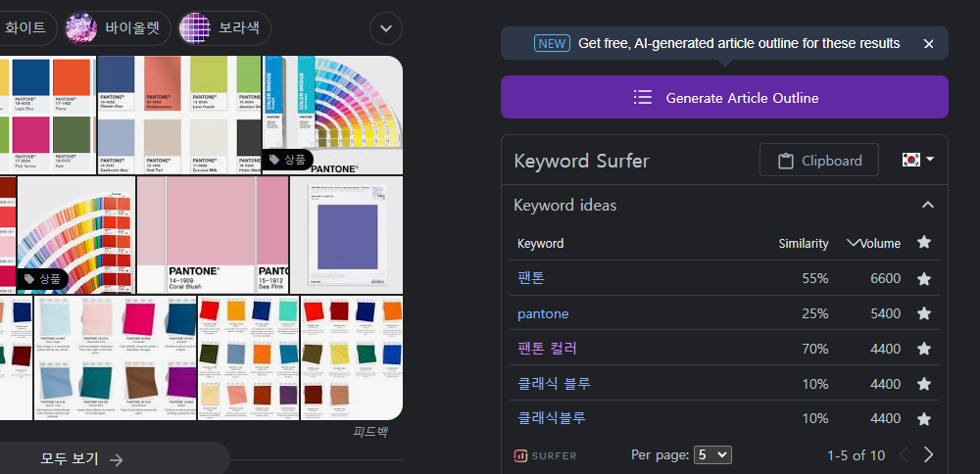
Task: Open the 클래식 블루 keyword link
Action: click(x=554, y=384)
